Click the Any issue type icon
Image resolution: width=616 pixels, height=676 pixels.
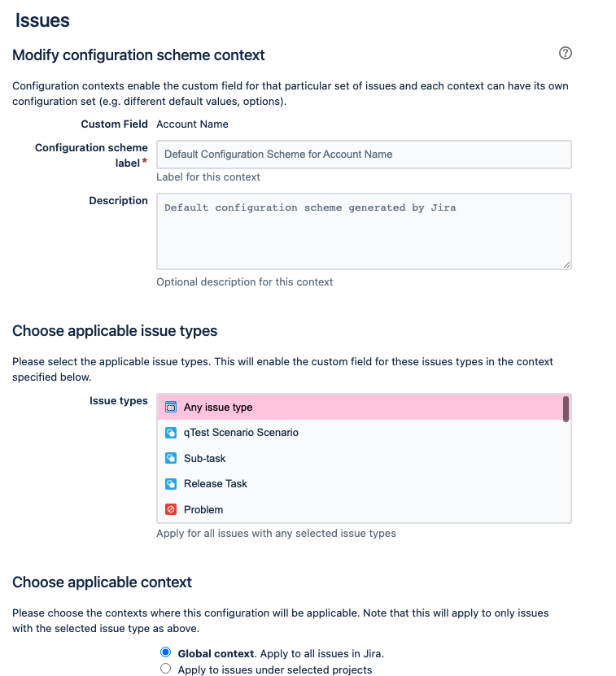171,407
